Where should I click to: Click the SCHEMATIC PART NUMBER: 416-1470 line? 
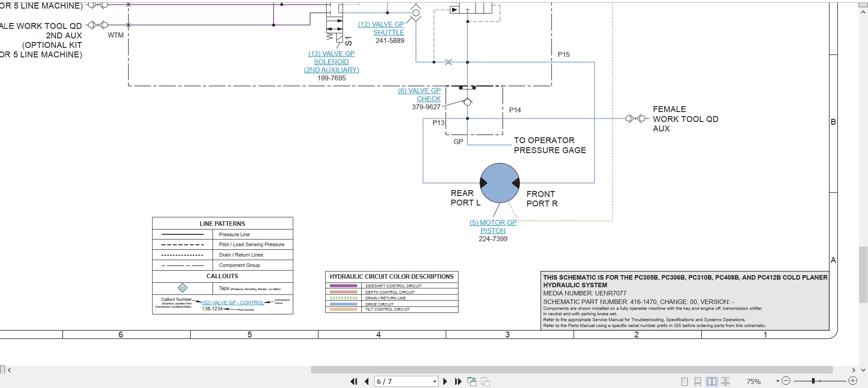point(638,302)
